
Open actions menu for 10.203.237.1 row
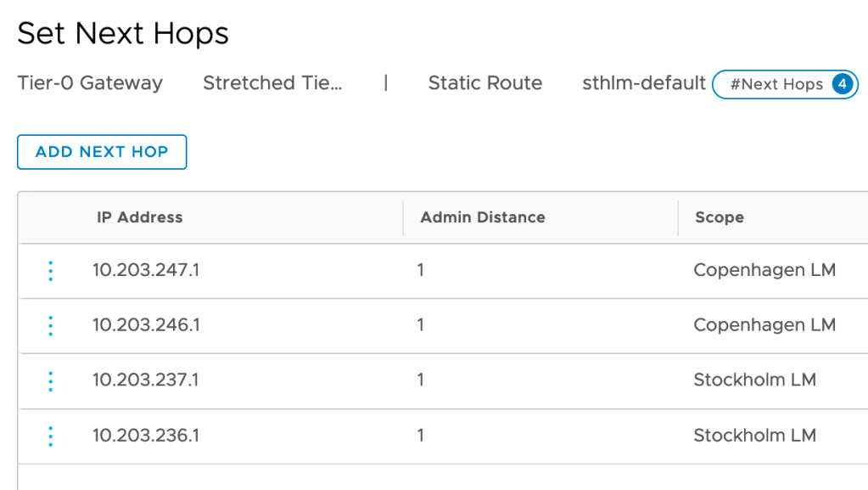[x=50, y=380]
